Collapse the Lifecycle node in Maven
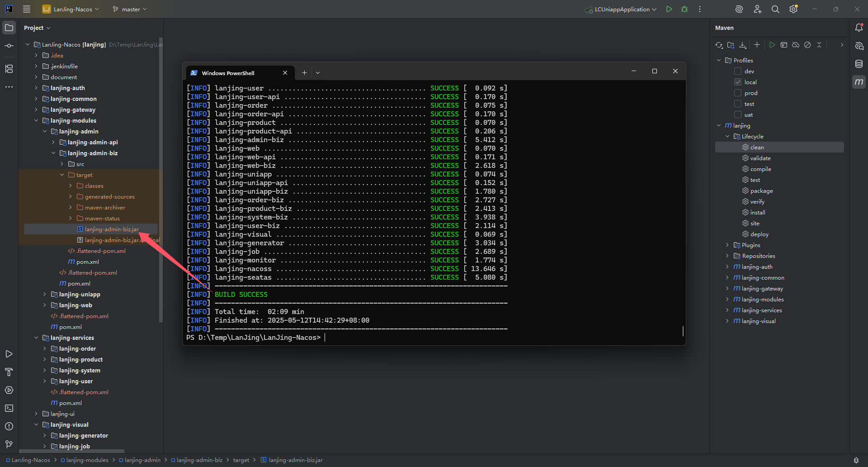This screenshot has width=868, height=467. tap(727, 136)
